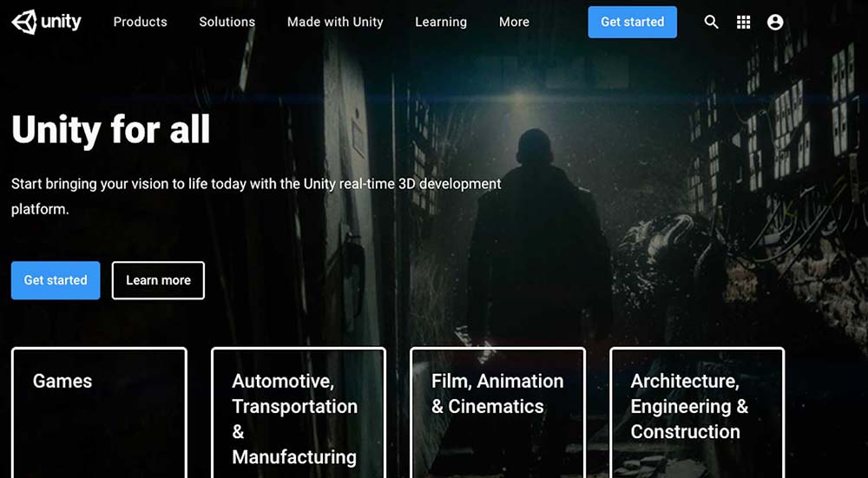Image resolution: width=868 pixels, height=478 pixels.
Task: Open the Learning menu
Action: pyautogui.click(x=441, y=23)
